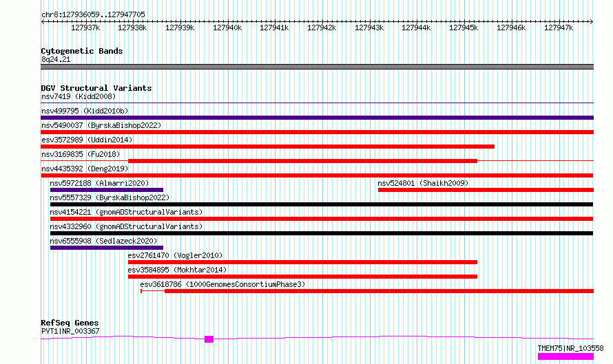Click the 127944k ruler position

pyautogui.click(x=416, y=28)
